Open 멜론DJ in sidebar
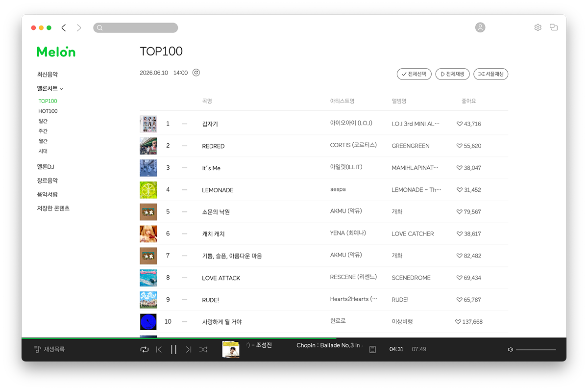This screenshot has width=588, height=390. pyautogui.click(x=46, y=167)
